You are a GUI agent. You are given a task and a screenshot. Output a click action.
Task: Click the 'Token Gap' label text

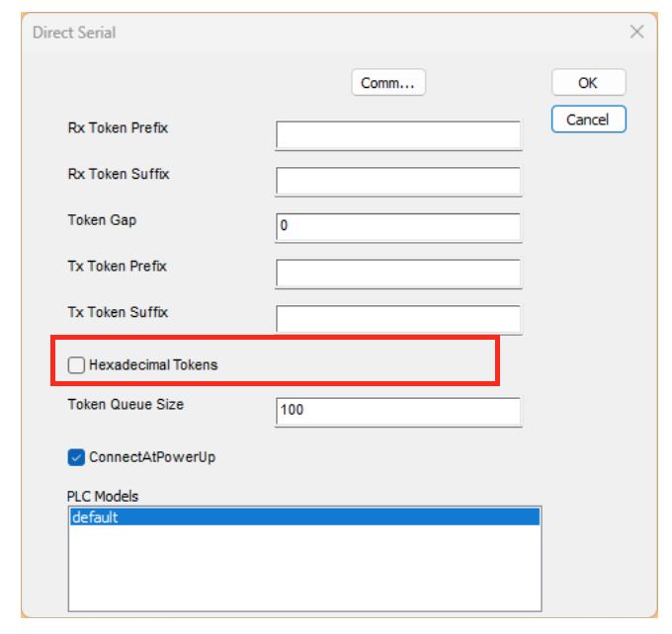[102, 220]
